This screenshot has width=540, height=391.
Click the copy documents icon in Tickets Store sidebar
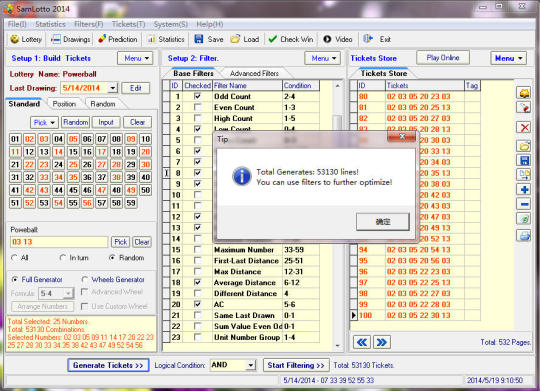(524, 175)
